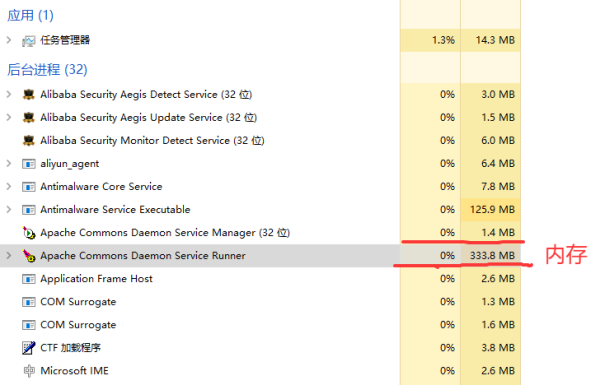Expand the Antimalware Core Service row
Viewport: 600px width, 385px height.
[x=9, y=186]
